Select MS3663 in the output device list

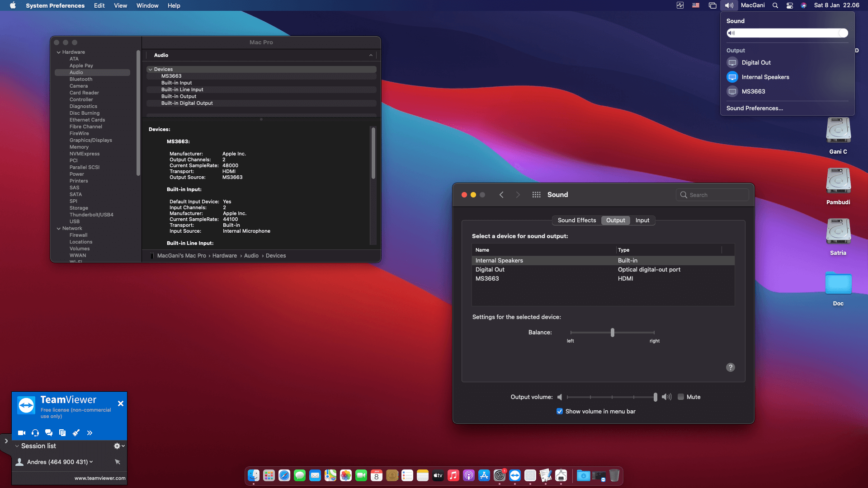487,278
